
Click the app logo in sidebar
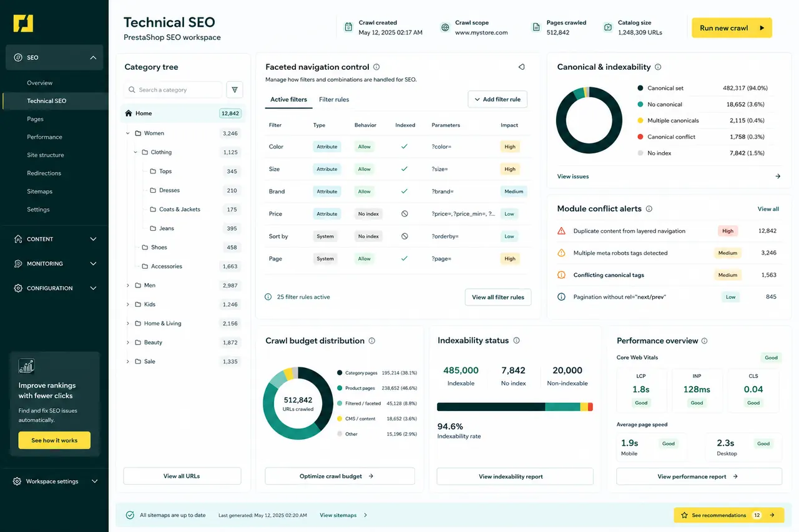pyautogui.click(x=23, y=23)
